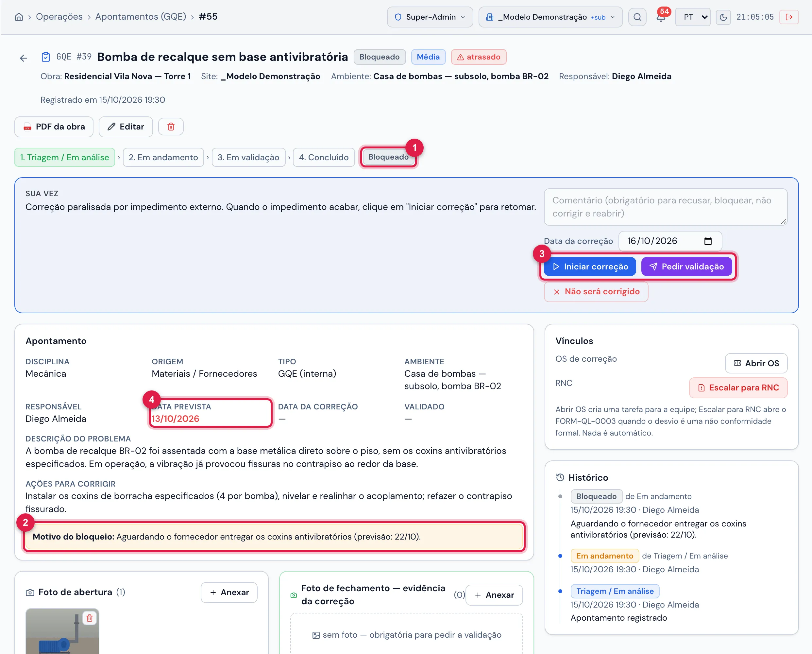This screenshot has height=654, width=812.
Task: Delete the record with top trash icon
Action: [x=171, y=127]
